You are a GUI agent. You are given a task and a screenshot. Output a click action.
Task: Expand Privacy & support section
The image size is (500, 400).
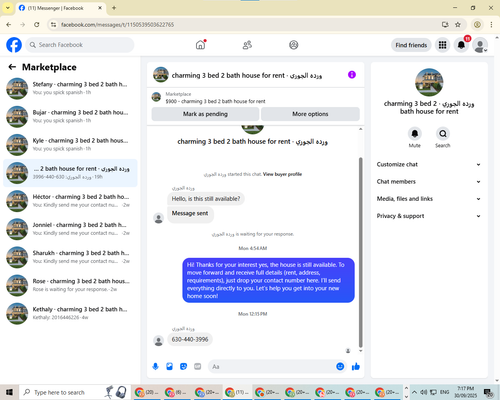[429, 216]
